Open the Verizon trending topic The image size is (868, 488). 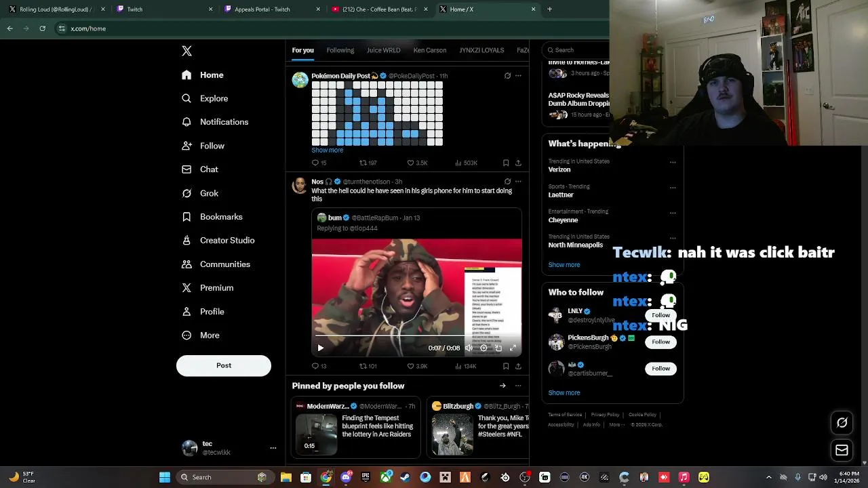pyautogui.click(x=559, y=169)
